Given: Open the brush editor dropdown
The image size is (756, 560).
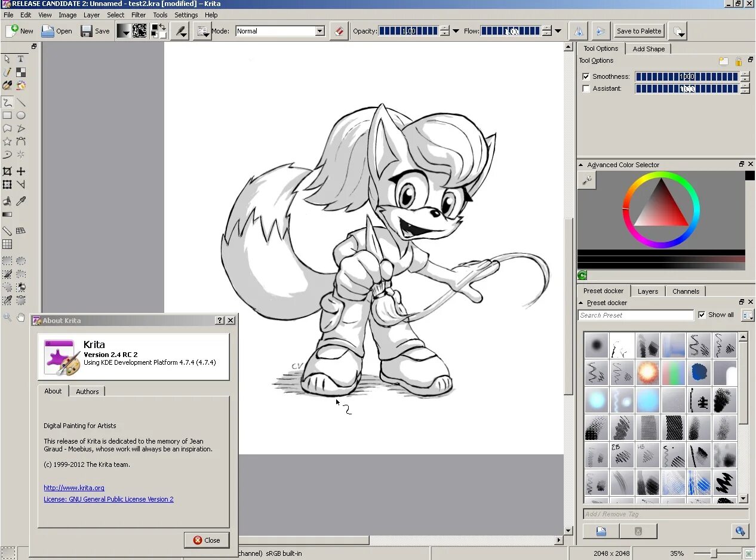Looking at the screenshot, I should [x=180, y=31].
